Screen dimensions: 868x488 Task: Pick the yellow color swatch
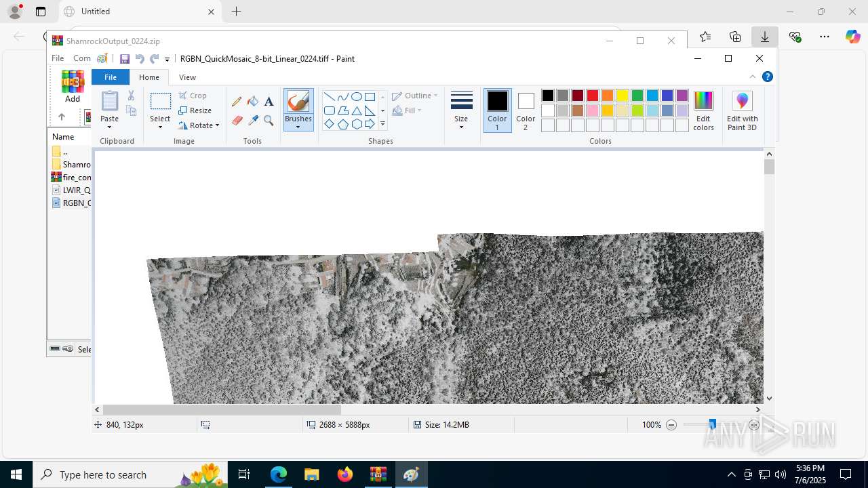click(x=623, y=96)
